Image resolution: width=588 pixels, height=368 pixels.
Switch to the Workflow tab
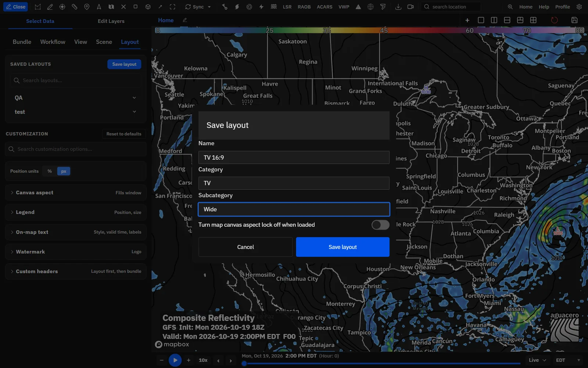coord(53,42)
